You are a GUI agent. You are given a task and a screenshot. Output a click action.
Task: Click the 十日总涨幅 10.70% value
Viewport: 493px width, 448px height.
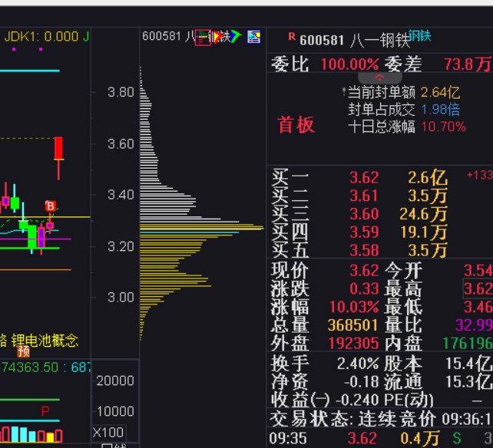[x=443, y=127]
